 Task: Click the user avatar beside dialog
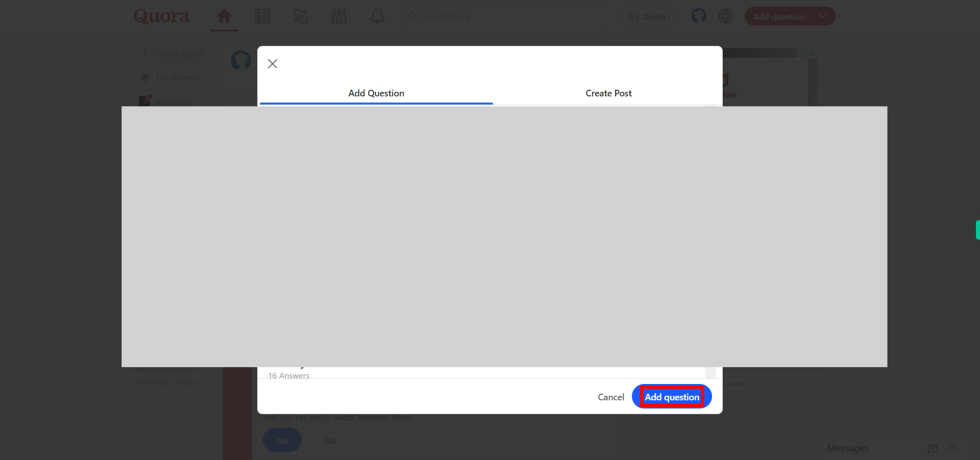click(241, 61)
